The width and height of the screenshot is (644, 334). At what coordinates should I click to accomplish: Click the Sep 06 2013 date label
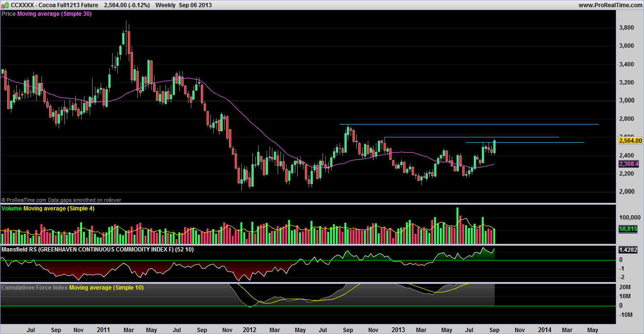click(195, 5)
